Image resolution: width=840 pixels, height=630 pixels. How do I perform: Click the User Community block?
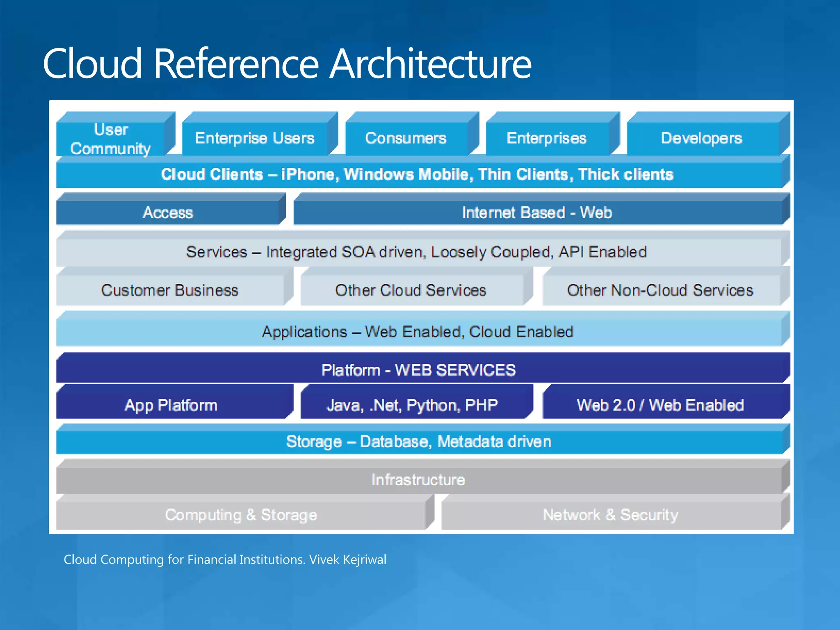111,139
